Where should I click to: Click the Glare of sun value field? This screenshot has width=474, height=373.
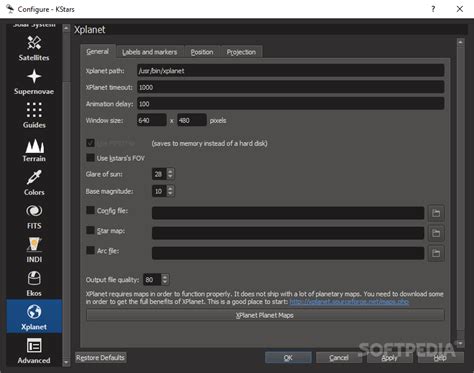[159, 174]
